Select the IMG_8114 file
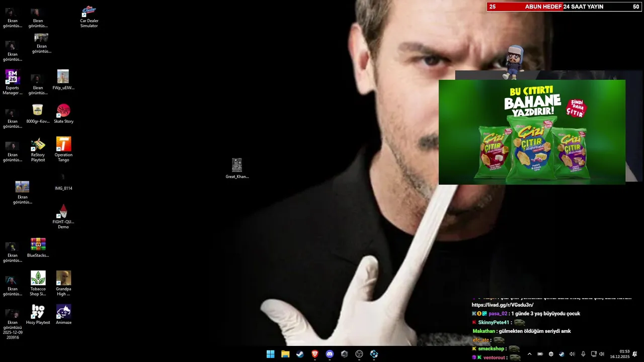Viewport: 644px width, 362px height. pos(63,182)
